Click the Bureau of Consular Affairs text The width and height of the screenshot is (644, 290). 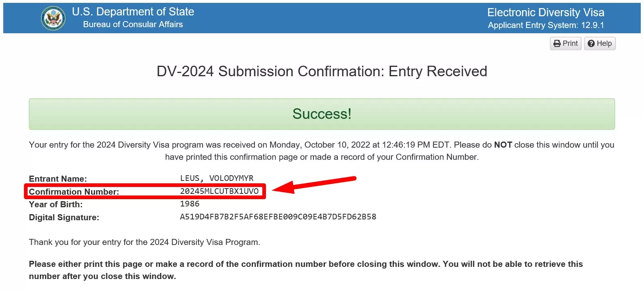coord(133,24)
